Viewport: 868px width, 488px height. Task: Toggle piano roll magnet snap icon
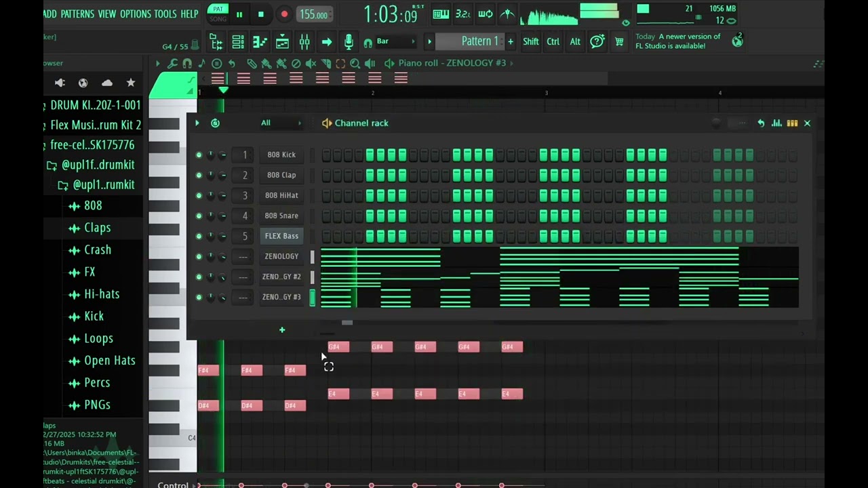(x=187, y=63)
